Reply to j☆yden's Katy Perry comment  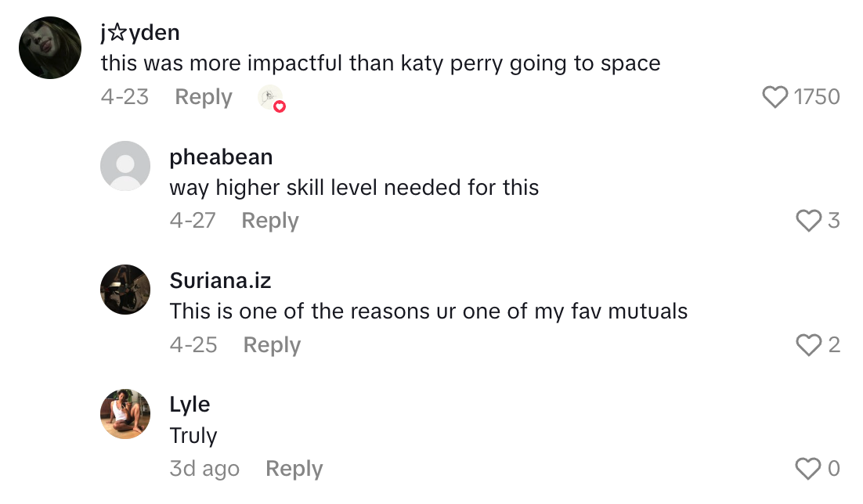click(x=204, y=97)
